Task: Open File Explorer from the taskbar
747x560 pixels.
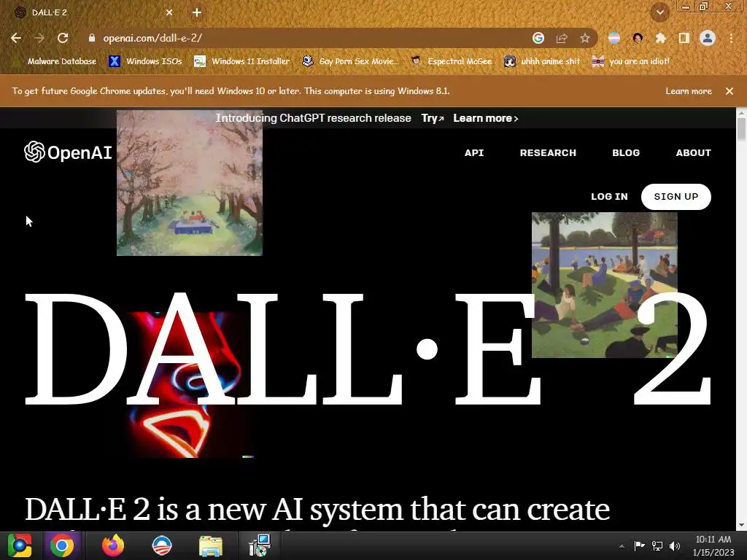Action: tap(211, 545)
